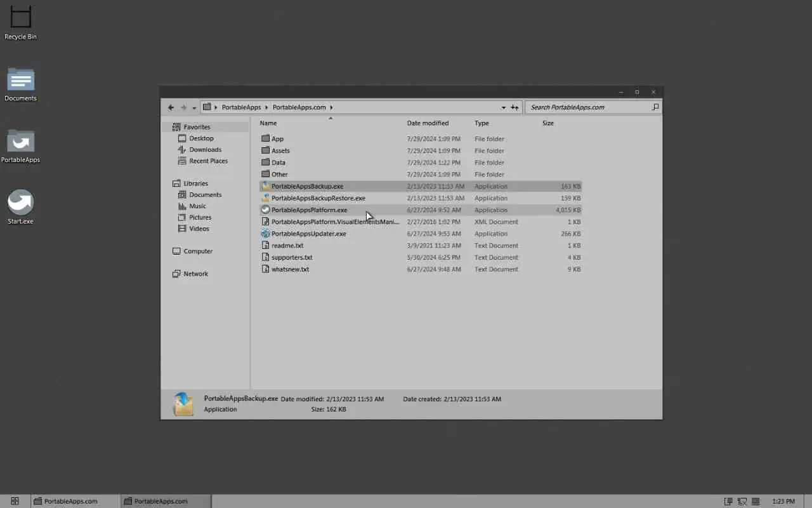Click the Other folder icon

point(266,174)
